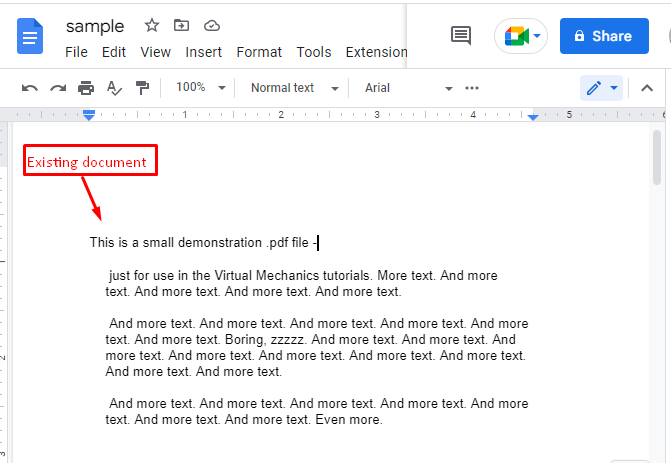Check the cloud document status icon
This screenshot has width=671, height=463.
pos(211,25)
